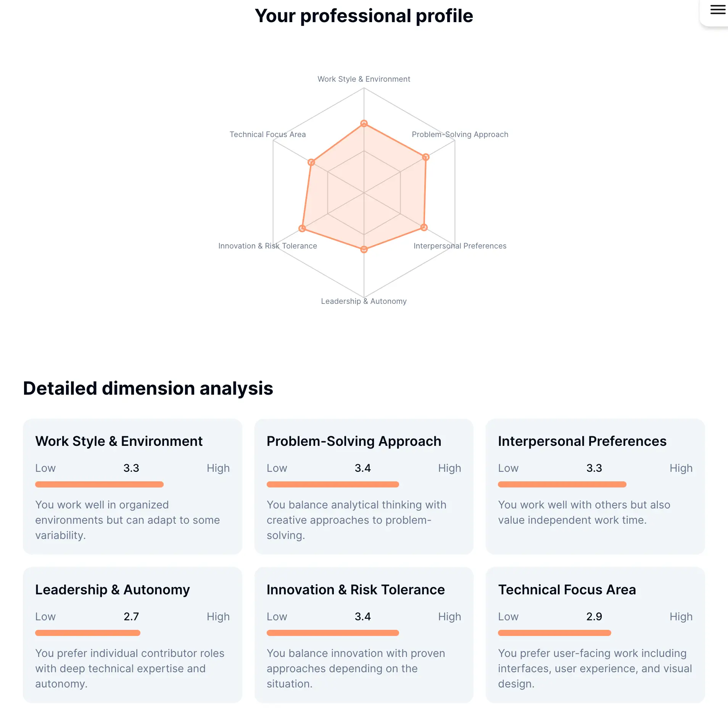Click the Work Style & Environment score bar
This screenshot has height=710, width=728.
99,484
